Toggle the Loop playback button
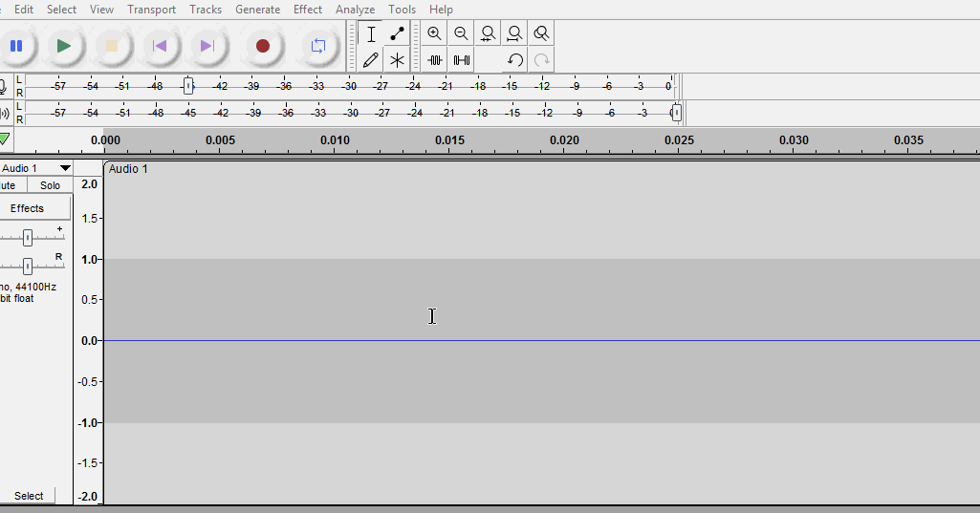 pyautogui.click(x=318, y=46)
